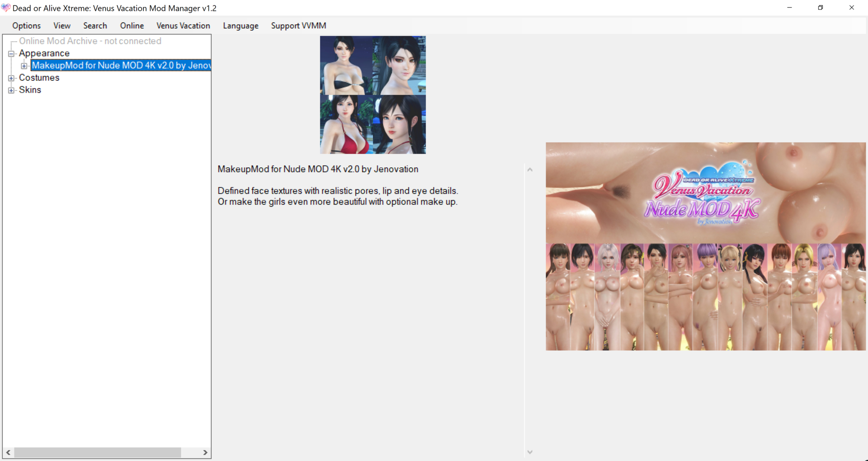
Task: Click the description scroll down arrow
Action: [x=530, y=452]
